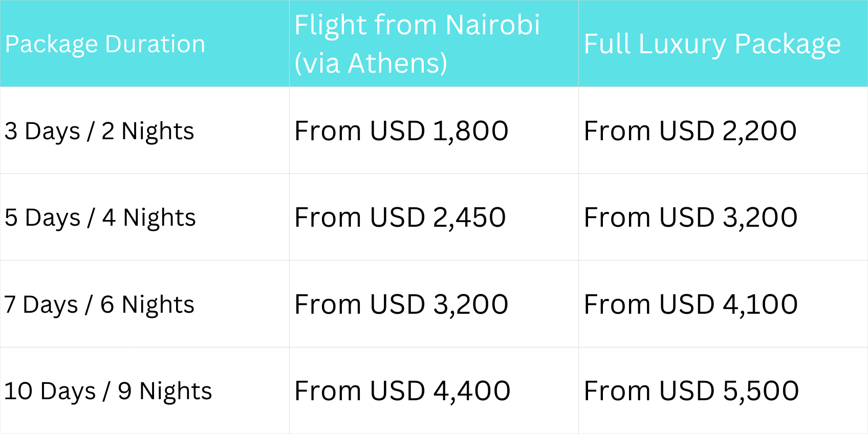Screen dimensions: 868x434
Task: Click the 7-day flight price "From USD 3,200"
Action: click(x=401, y=305)
